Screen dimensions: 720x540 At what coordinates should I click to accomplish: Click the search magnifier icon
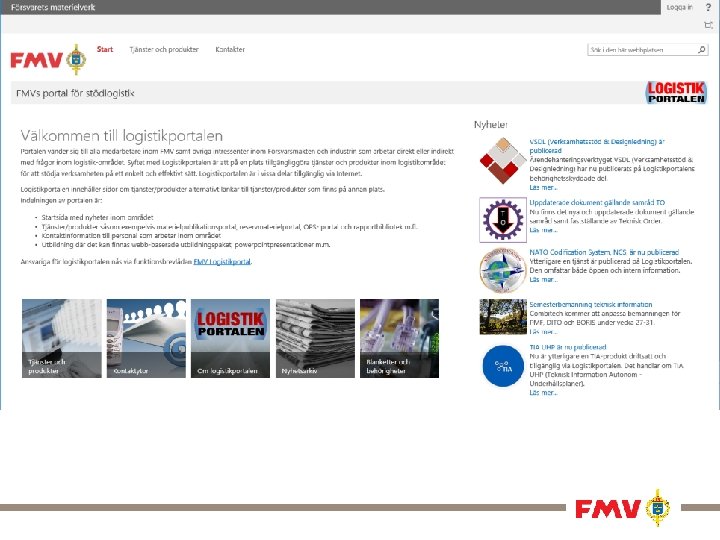click(702, 50)
